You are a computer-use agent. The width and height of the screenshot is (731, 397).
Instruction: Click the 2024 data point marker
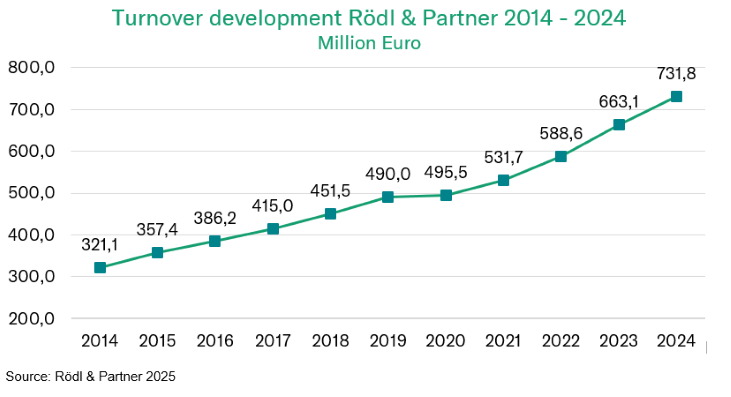tap(676, 96)
